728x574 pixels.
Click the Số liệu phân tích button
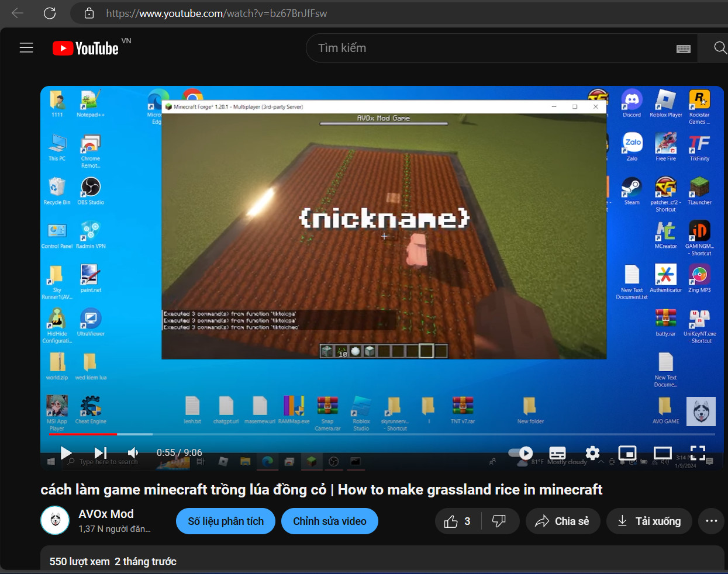pyautogui.click(x=226, y=521)
